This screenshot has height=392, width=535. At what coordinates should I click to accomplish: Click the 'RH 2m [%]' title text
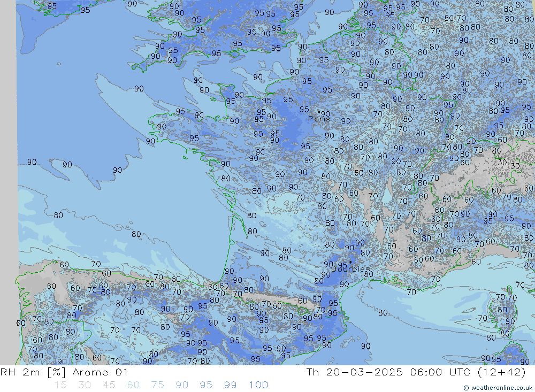coord(33,372)
